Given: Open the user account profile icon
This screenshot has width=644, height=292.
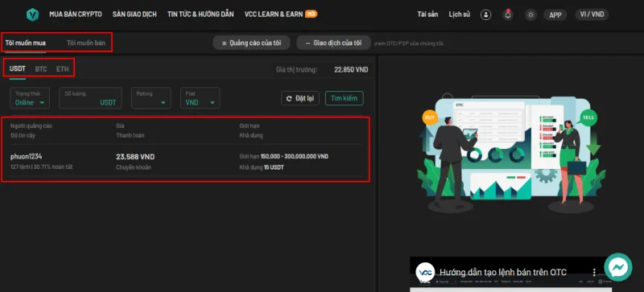Looking at the screenshot, I should [486, 14].
